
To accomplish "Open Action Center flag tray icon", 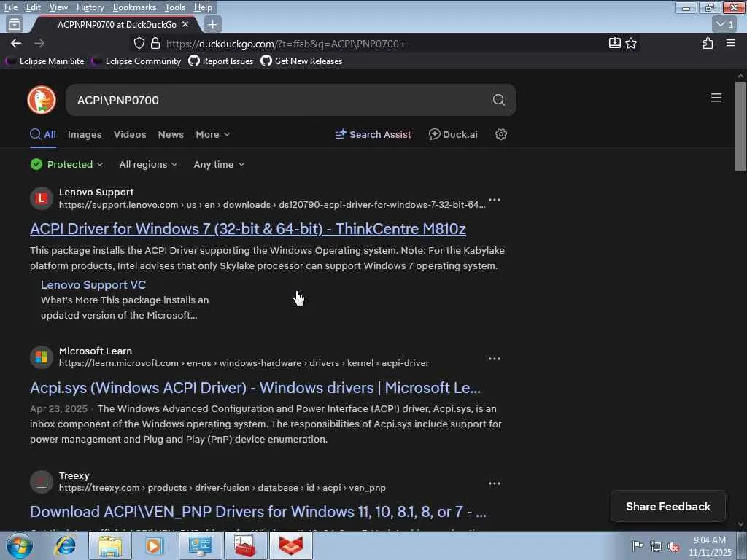I will click(x=638, y=545).
